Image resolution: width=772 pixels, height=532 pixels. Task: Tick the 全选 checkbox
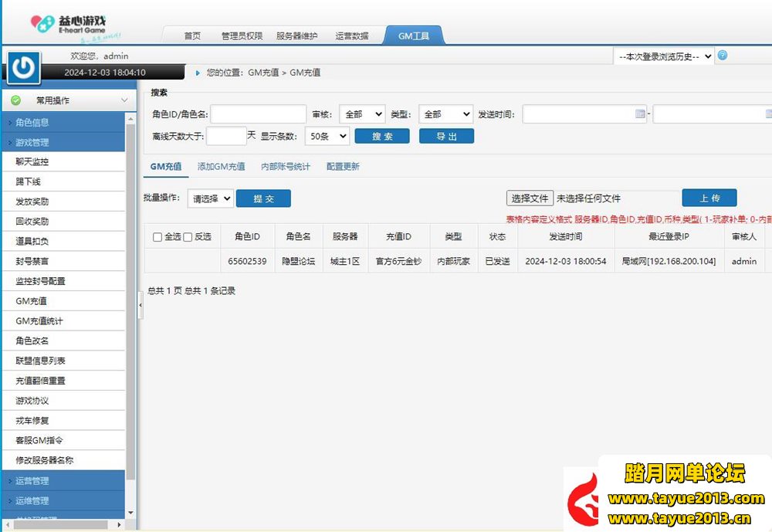coord(157,237)
